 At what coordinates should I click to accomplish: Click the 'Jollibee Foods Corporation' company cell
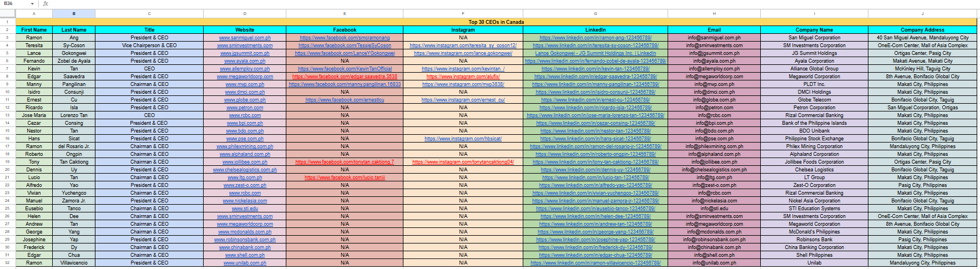click(x=814, y=162)
